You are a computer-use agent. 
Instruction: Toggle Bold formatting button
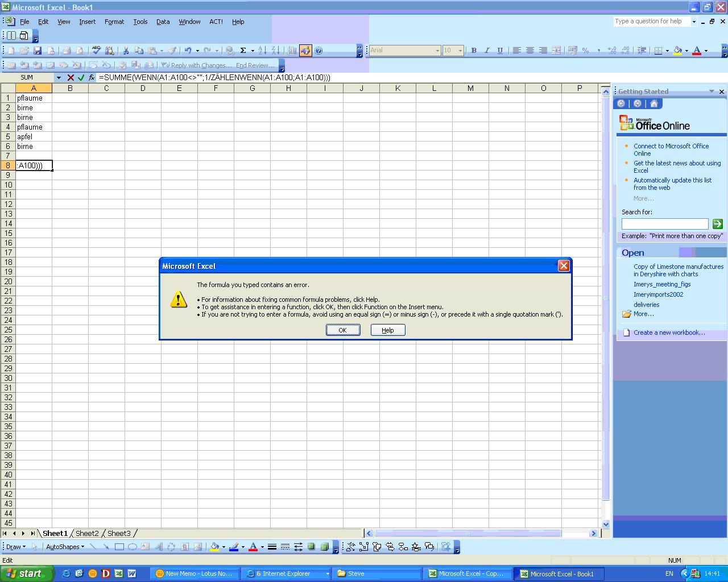(474, 51)
